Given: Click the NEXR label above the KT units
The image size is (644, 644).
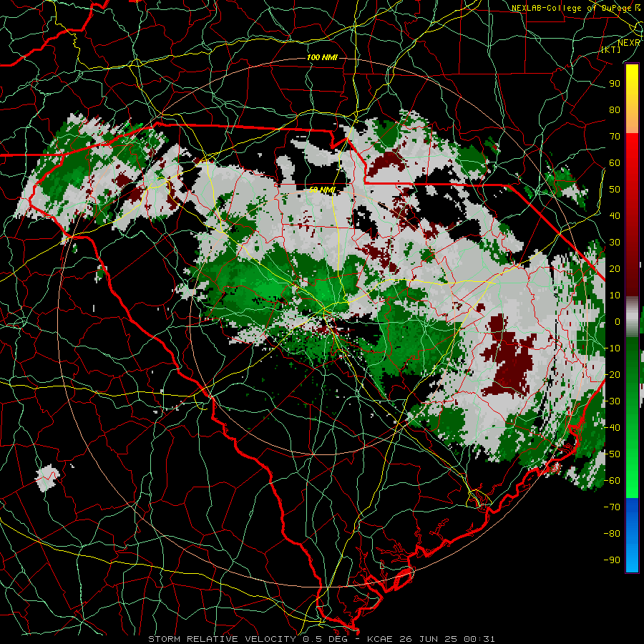Looking at the screenshot, I should point(628,43).
